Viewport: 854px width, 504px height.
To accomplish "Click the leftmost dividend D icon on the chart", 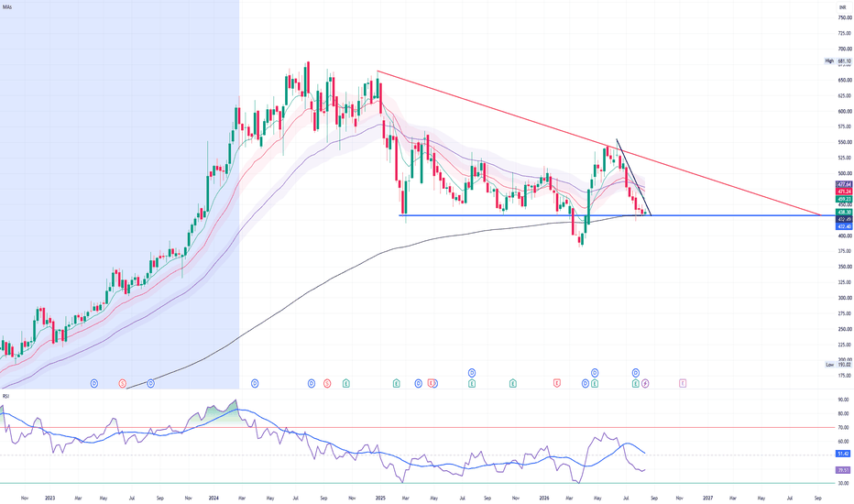I will [94, 384].
